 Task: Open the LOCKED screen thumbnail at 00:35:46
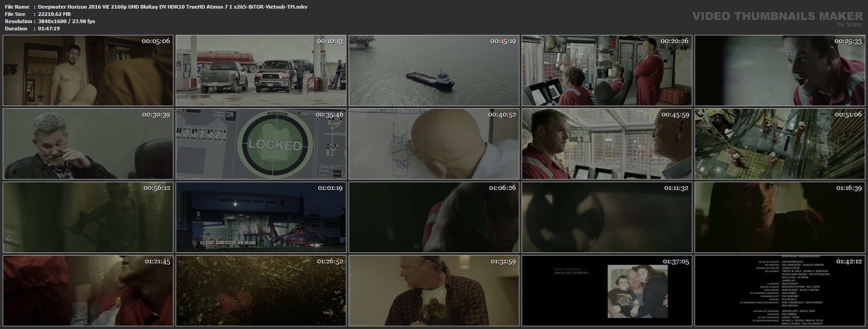(261, 144)
